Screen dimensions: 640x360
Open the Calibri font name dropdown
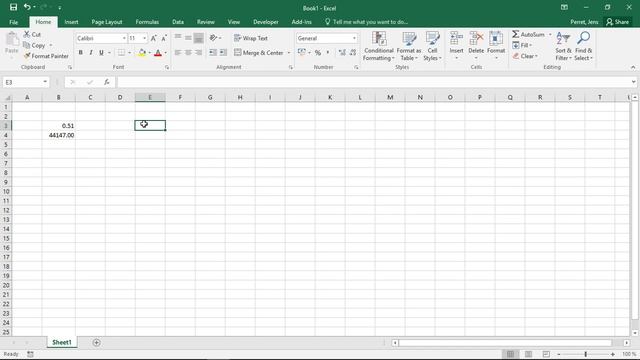[124, 38]
